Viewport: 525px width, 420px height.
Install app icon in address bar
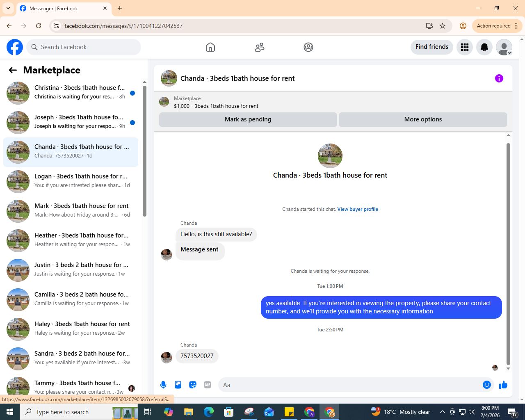coord(429,26)
